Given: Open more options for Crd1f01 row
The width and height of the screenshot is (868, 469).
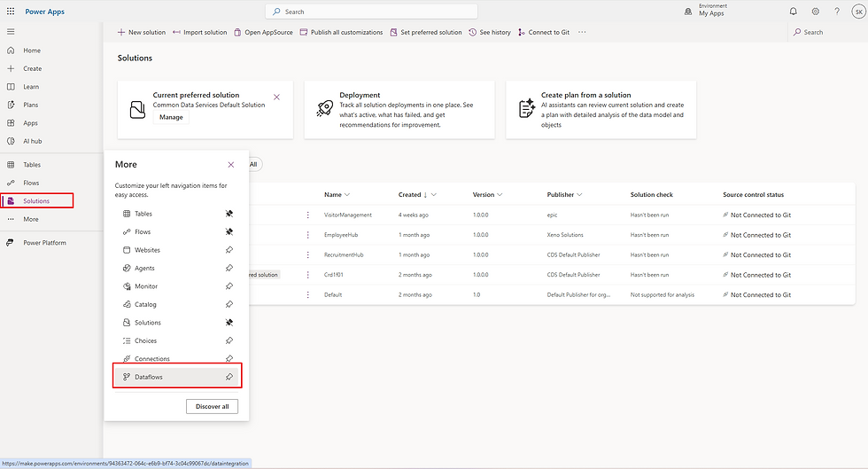Looking at the screenshot, I should 308,275.
